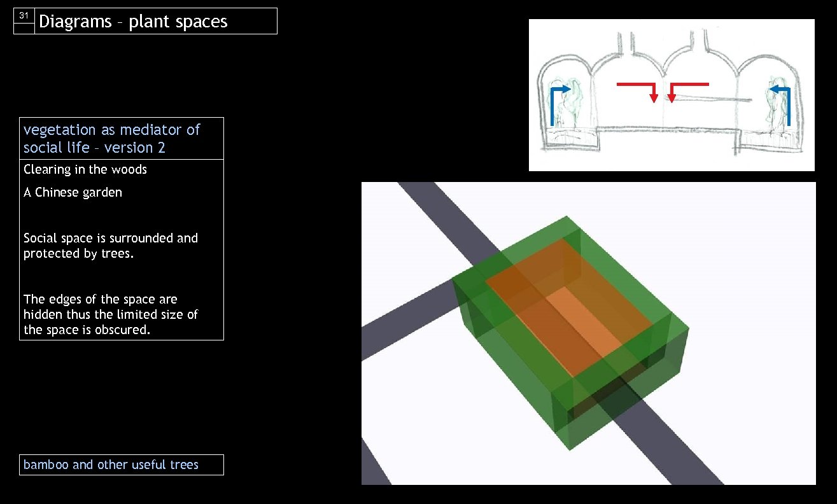The image size is (837, 504).
Task: Select the 'Clearing in the woods' line
Action: click(85, 169)
